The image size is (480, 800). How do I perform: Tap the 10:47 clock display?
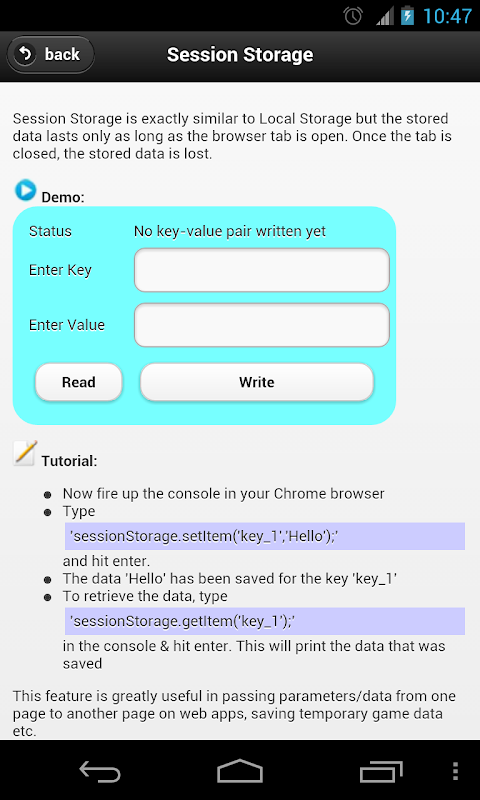(x=447, y=16)
